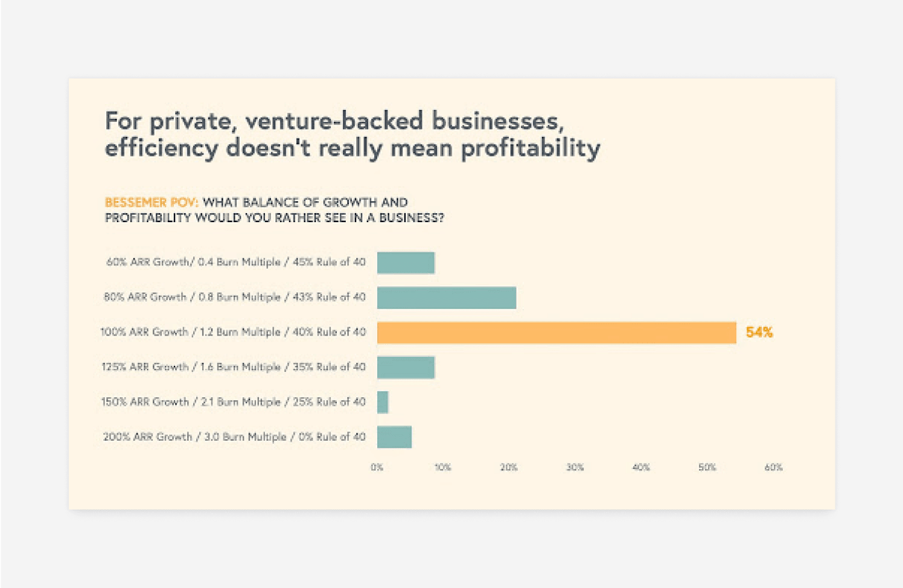Click the "60% ARR Growth / 0.4 Burn Multiple" label
Screen dimensions: 903x588
(235, 262)
